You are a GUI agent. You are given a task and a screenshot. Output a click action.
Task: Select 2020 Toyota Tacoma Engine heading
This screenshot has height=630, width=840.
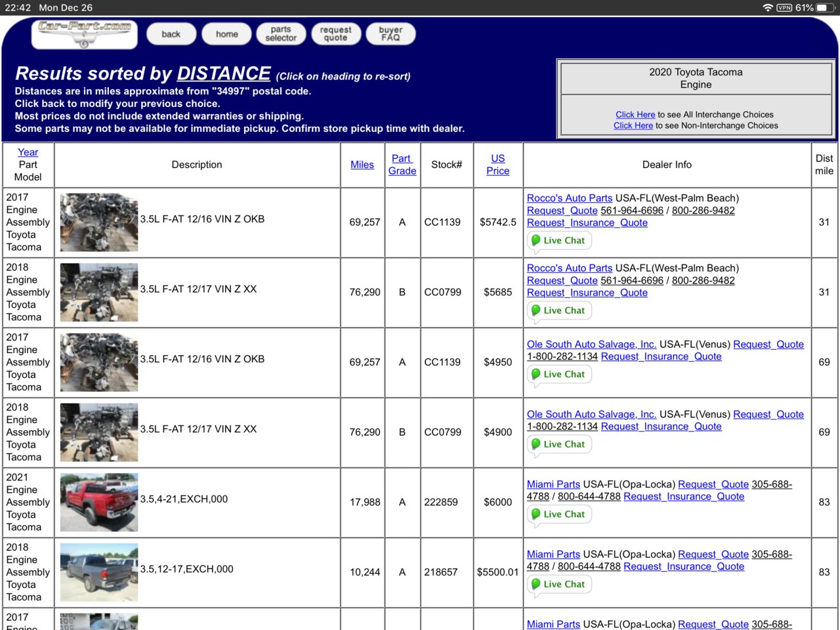[696, 78]
